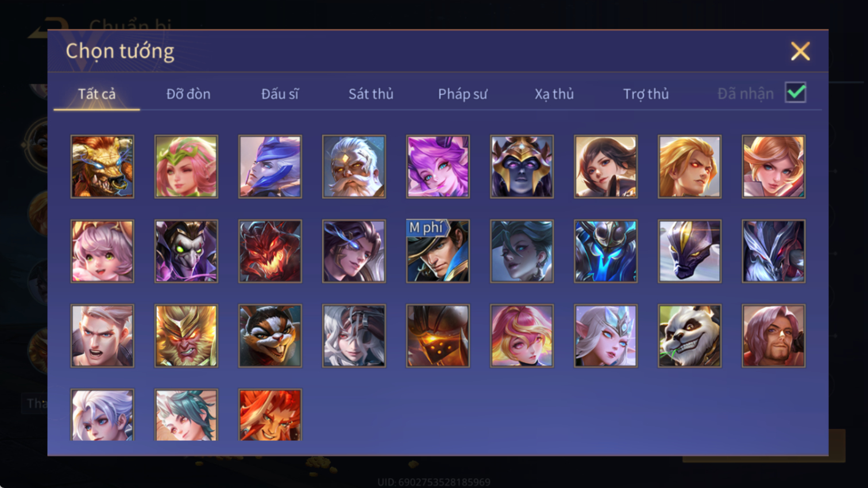Show the Pháp sư hero category
Viewport: 868px width, 488px height.
462,94
